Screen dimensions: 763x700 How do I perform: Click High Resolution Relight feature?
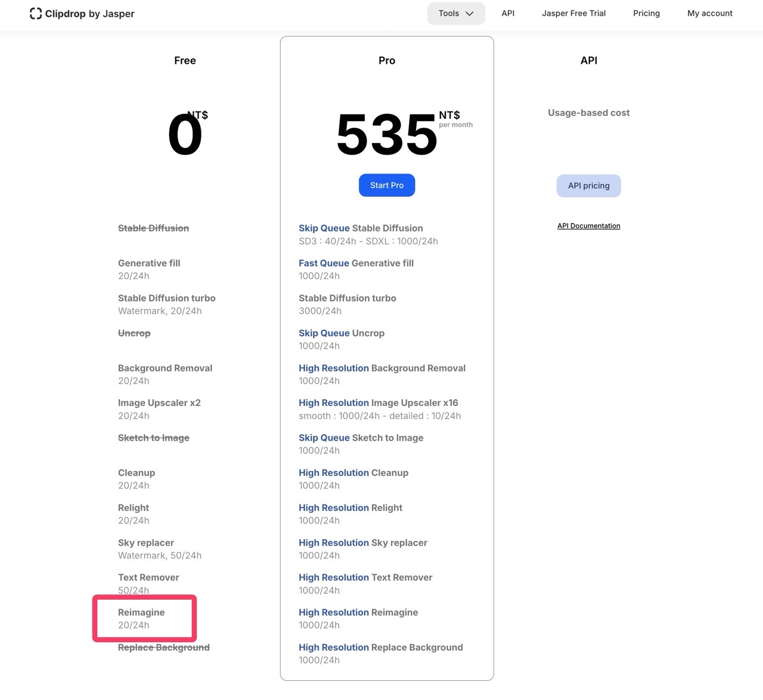pos(351,508)
